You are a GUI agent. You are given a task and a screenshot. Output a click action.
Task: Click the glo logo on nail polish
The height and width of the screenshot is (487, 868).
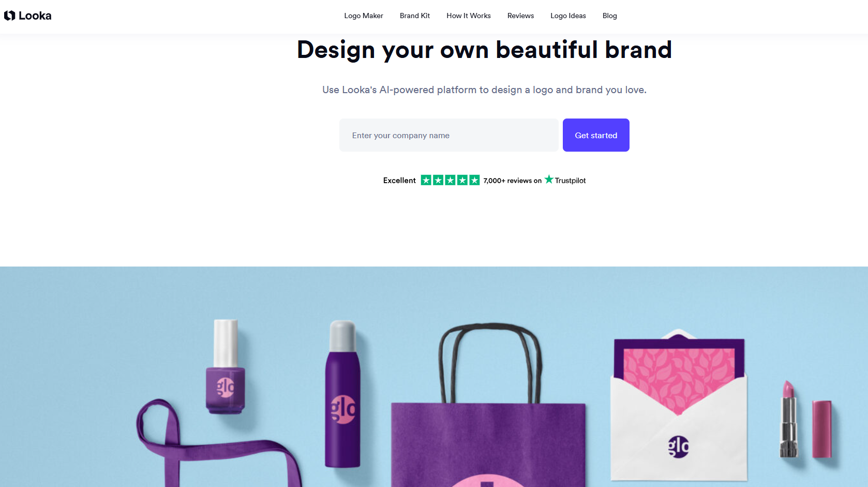pyautogui.click(x=226, y=387)
